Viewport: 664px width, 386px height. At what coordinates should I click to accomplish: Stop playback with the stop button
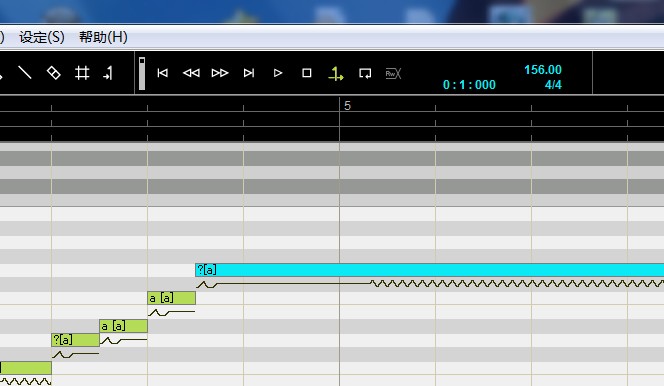click(307, 73)
